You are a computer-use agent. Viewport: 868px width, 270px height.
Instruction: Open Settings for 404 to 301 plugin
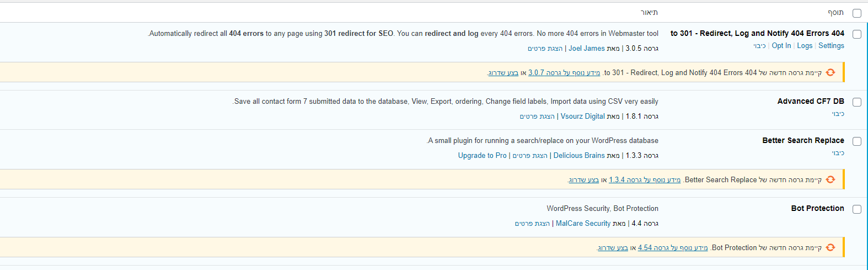pyautogui.click(x=831, y=46)
